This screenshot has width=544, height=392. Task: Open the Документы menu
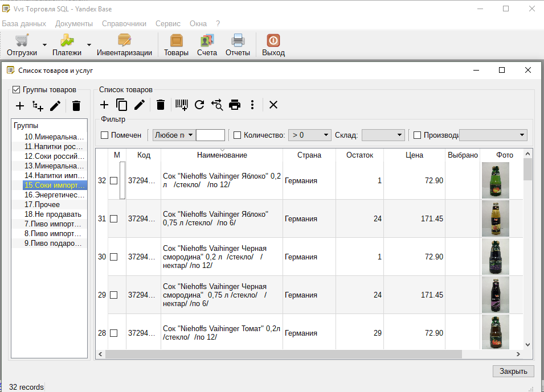[74, 23]
